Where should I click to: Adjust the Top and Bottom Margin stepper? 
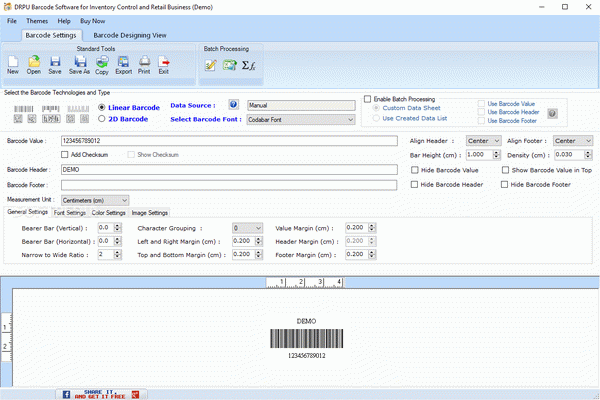pos(259,255)
